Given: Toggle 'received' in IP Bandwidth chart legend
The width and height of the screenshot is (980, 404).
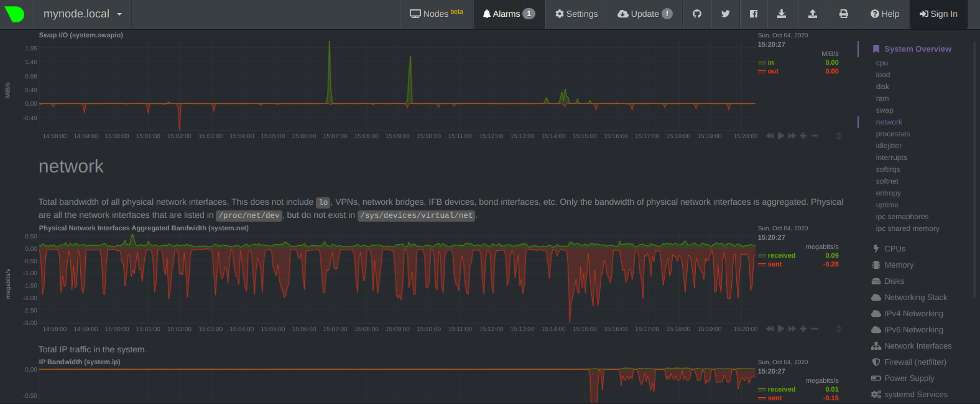Looking at the screenshot, I should [781, 389].
